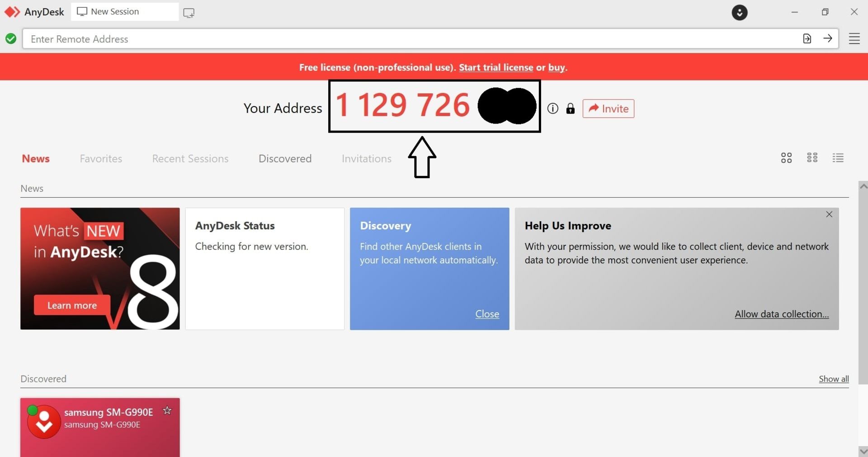Click 'Checking for new version.' text

[x=251, y=247]
